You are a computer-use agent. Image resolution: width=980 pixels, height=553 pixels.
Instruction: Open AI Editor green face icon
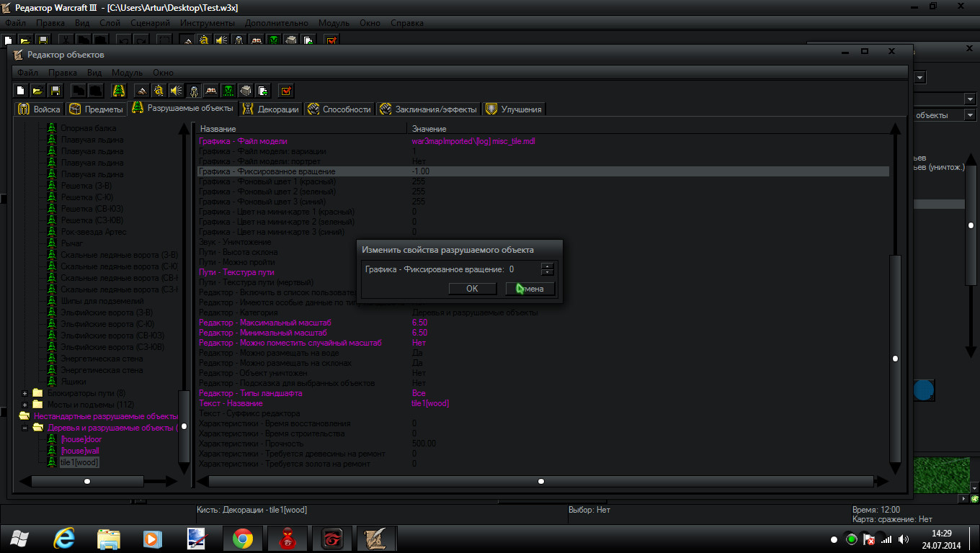(x=228, y=91)
